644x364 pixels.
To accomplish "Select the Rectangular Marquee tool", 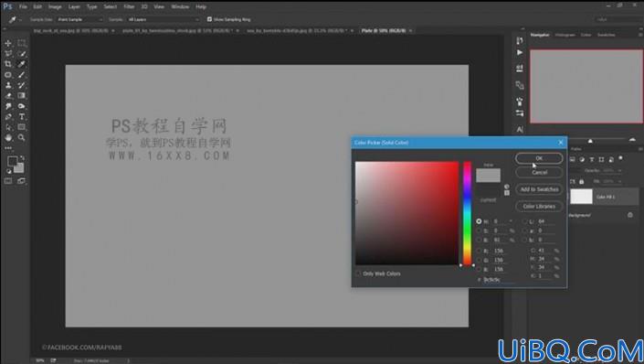I will pos(21,43).
